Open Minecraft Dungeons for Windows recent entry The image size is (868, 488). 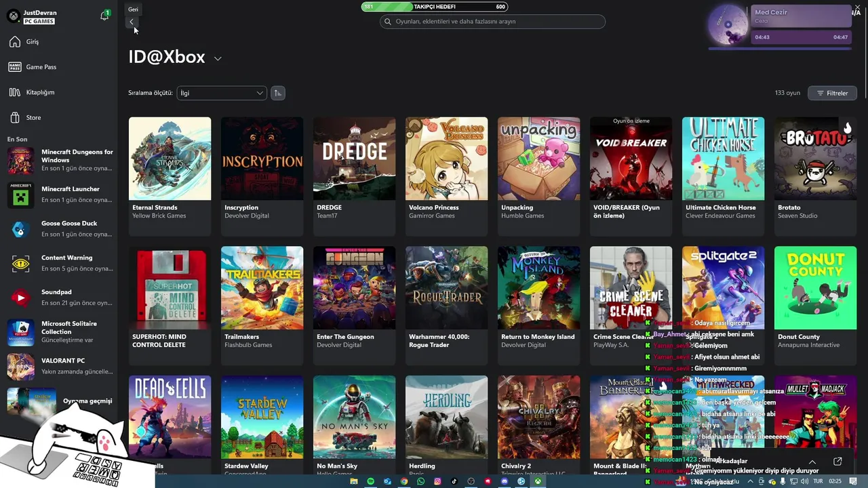(x=59, y=161)
